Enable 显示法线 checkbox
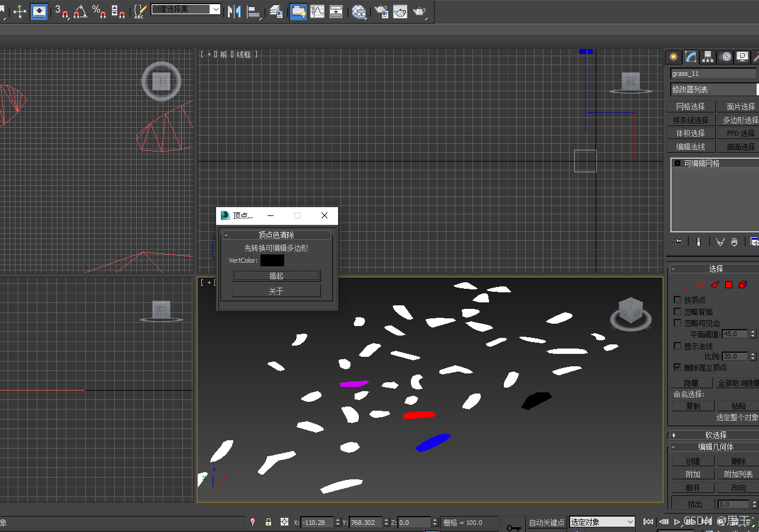This screenshot has width=759, height=532. coord(678,346)
